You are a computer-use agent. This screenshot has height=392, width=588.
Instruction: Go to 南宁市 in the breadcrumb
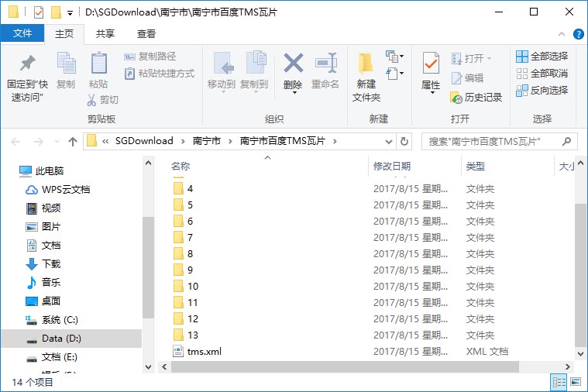pyautogui.click(x=206, y=141)
